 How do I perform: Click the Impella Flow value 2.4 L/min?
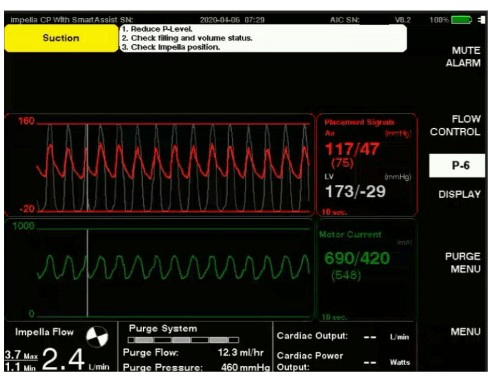click(63, 359)
